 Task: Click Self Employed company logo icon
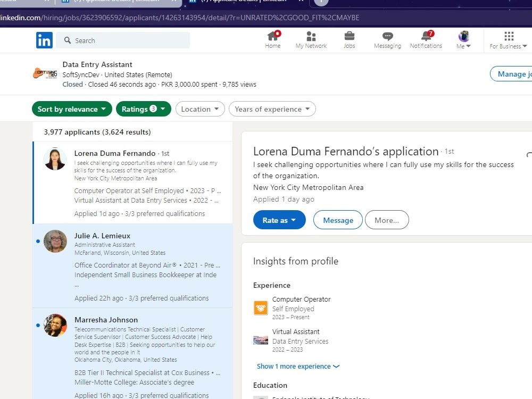(261, 307)
